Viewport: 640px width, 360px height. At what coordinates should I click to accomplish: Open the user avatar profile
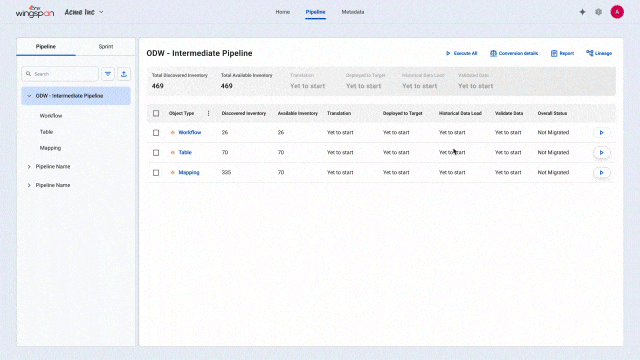coord(617,12)
